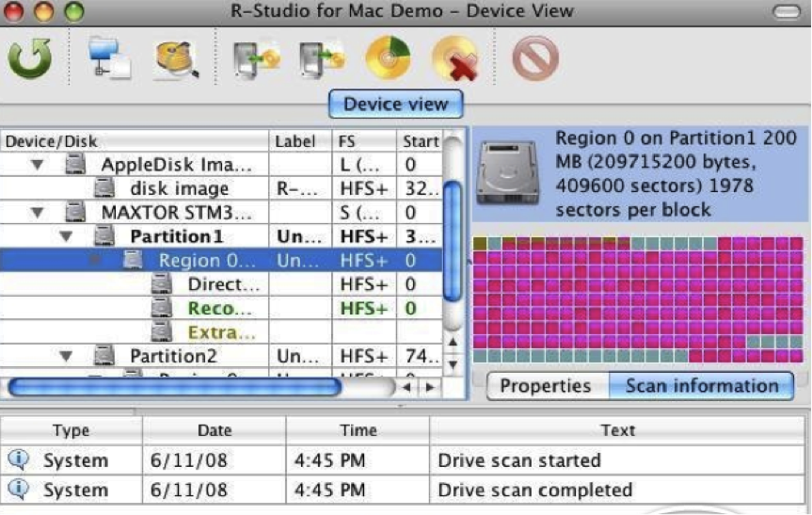The image size is (812, 515).
Task: Click the green Refresh arrow icon
Action: click(x=29, y=59)
